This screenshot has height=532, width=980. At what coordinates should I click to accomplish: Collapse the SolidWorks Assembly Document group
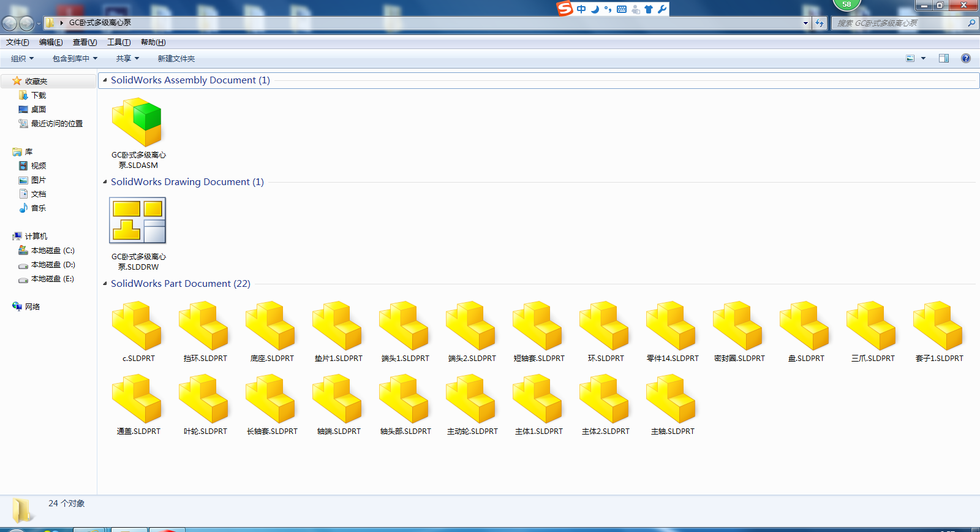105,80
